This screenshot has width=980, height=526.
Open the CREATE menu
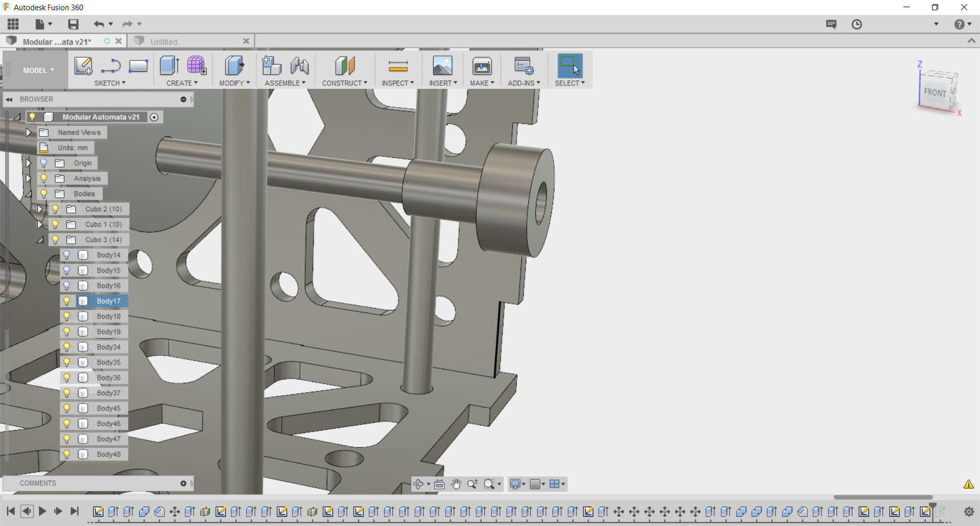(182, 83)
